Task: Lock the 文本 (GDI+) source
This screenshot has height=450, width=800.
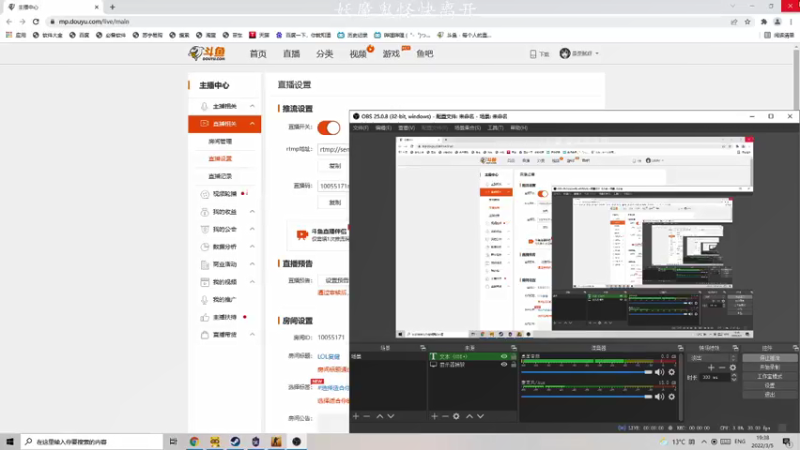Action: click(513, 356)
